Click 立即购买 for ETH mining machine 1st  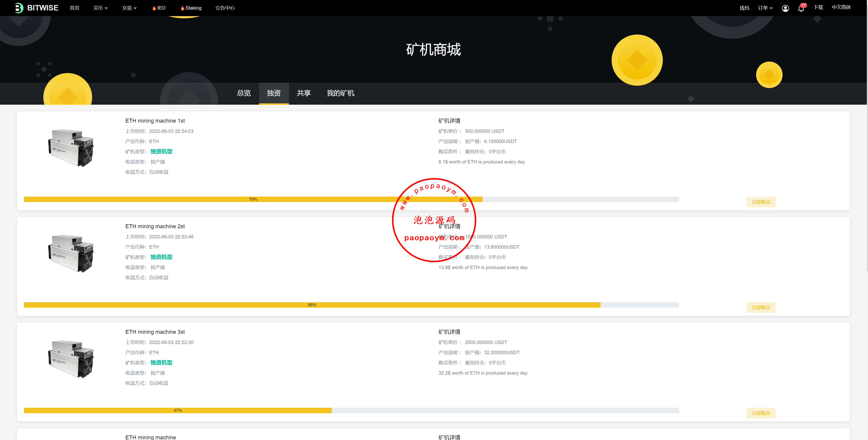point(761,202)
